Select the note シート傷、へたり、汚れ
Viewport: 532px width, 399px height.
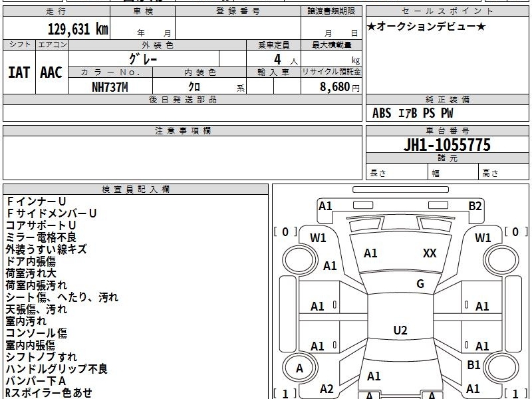click(62, 297)
